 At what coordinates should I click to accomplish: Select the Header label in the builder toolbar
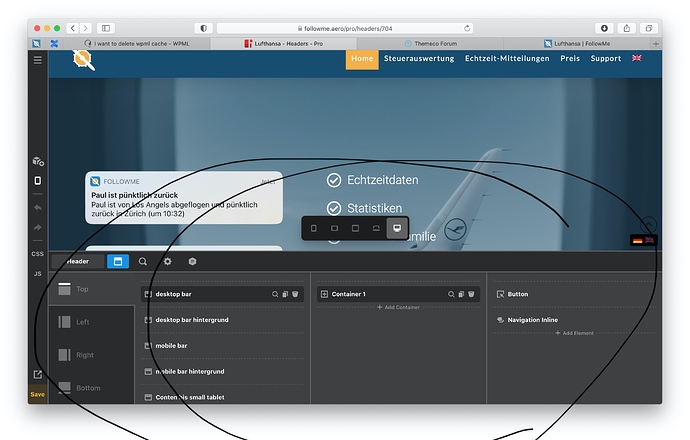coord(78,261)
